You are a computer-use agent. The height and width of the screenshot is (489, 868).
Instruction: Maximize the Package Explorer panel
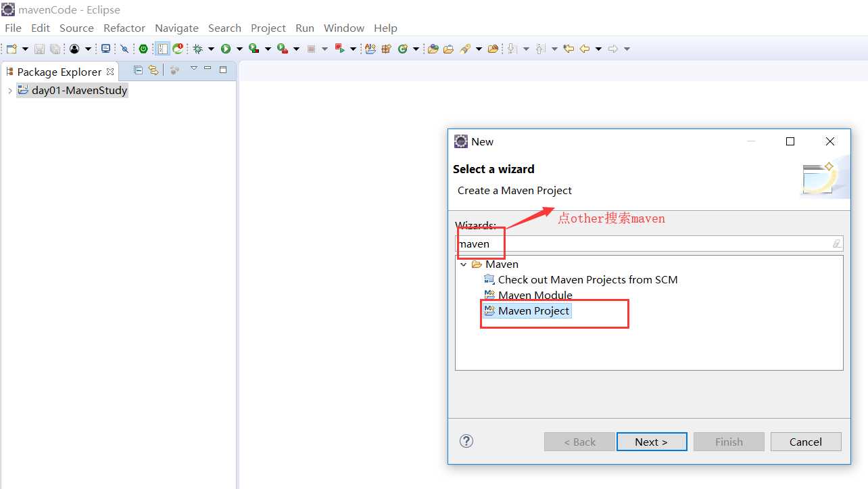click(x=223, y=69)
